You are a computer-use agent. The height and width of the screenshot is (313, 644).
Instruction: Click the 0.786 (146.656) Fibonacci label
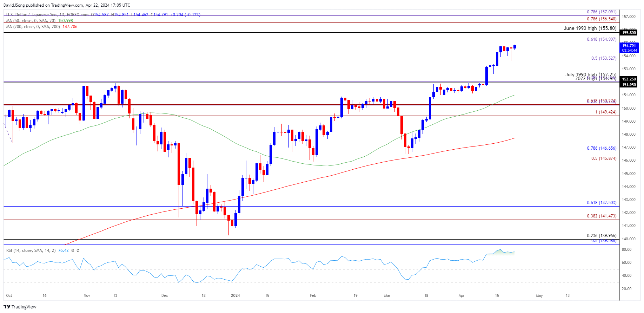[602, 148]
